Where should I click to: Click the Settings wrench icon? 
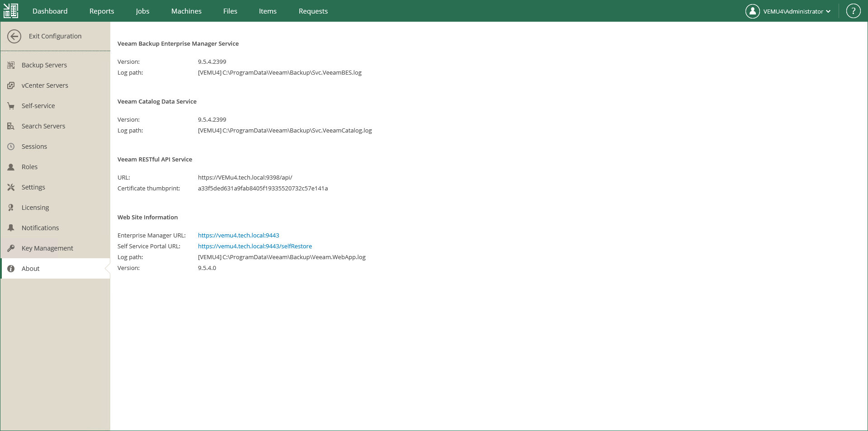[x=11, y=187]
